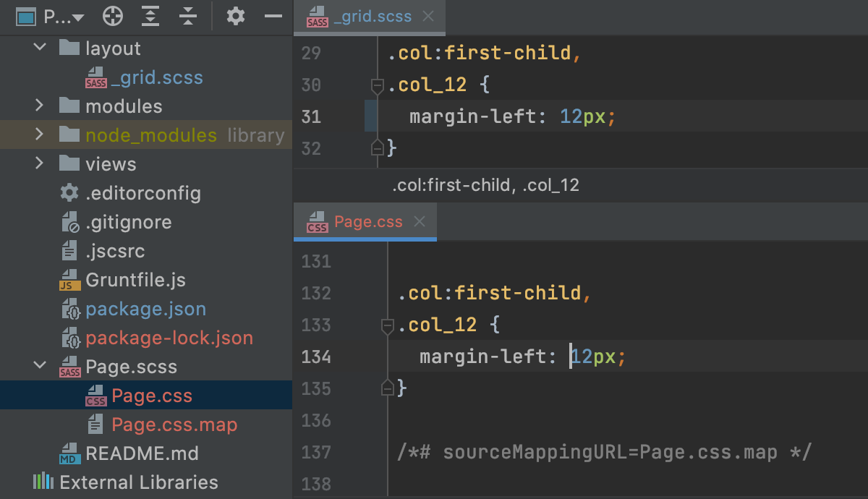Viewport: 868px width, 499px height.
Task: Open the project selector dropdown arrow
Action: tap(77, 16)
